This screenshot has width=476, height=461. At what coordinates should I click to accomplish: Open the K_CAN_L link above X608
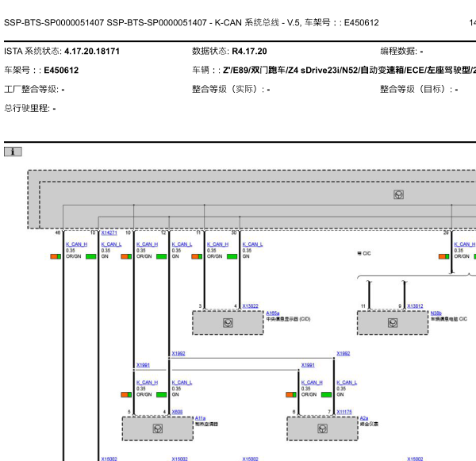(182, 382)
